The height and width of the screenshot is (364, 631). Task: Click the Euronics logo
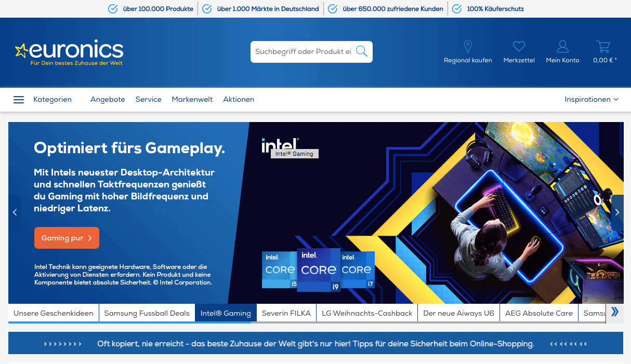pos(69,52)
